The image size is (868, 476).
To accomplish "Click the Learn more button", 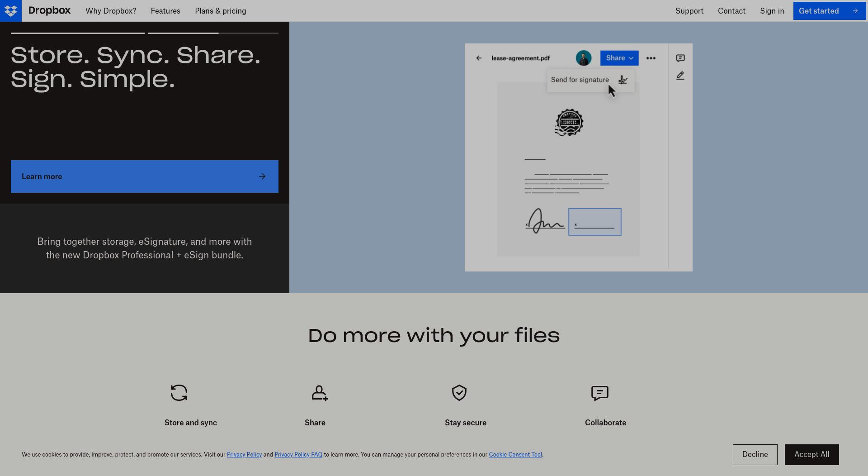I will [145, 176].
